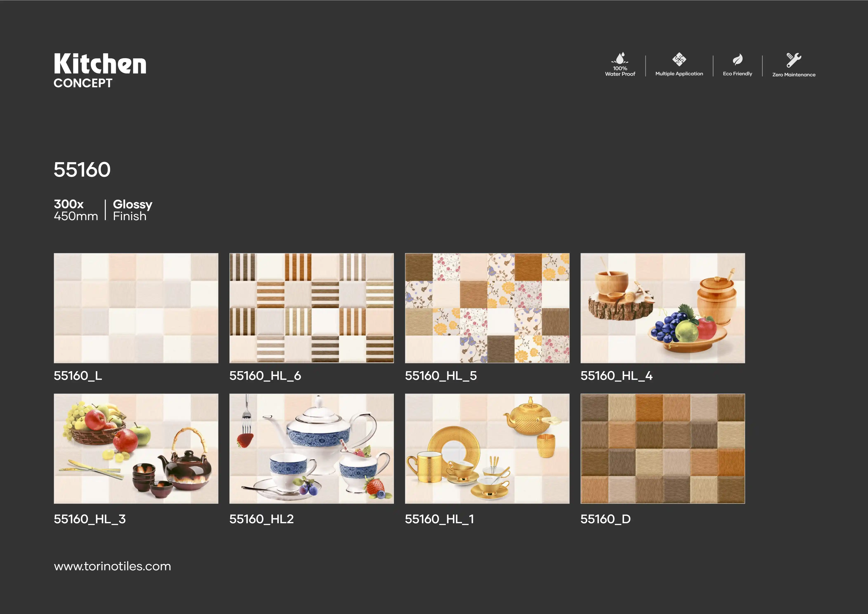Click the Eco Friendly leaf icon

738,59
